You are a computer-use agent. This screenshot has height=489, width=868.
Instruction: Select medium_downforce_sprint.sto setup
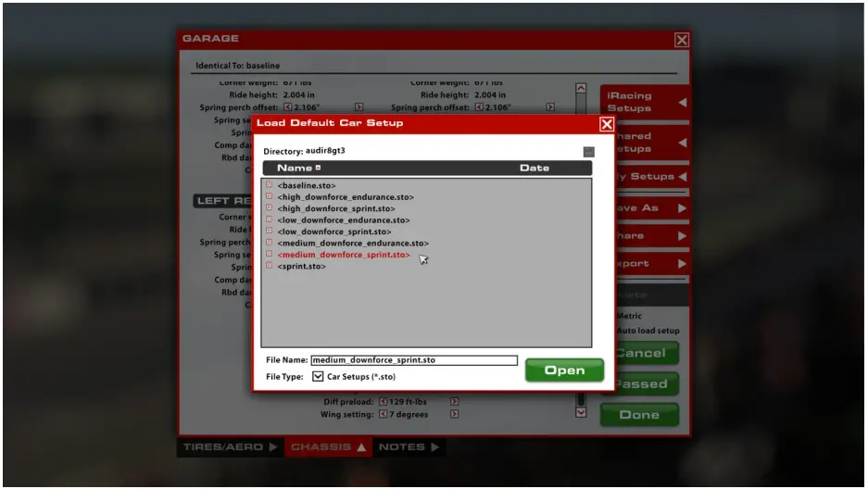click(344, 255)
